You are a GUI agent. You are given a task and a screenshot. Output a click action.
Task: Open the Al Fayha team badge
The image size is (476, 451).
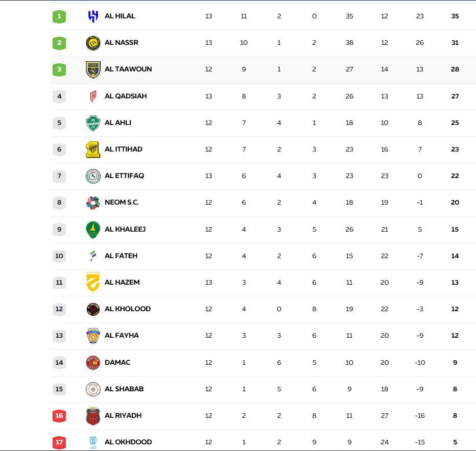tap(93, 336)
